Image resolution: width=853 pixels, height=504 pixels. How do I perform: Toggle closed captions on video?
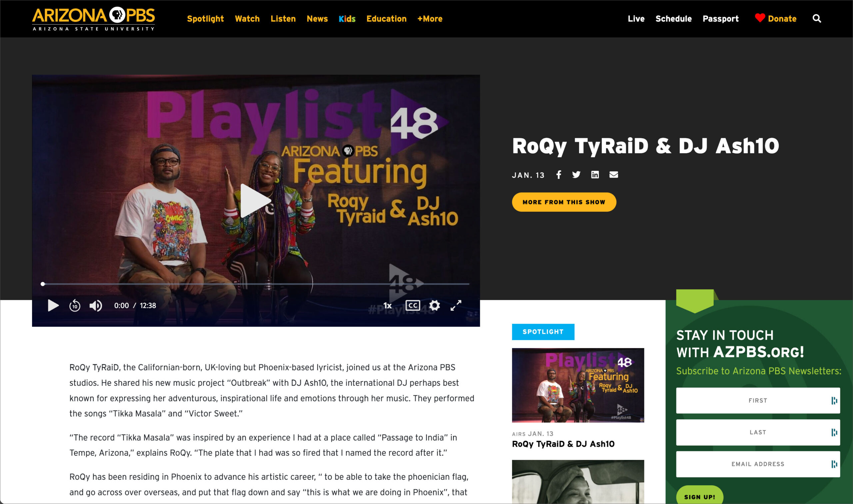click(x=413, y=305)
